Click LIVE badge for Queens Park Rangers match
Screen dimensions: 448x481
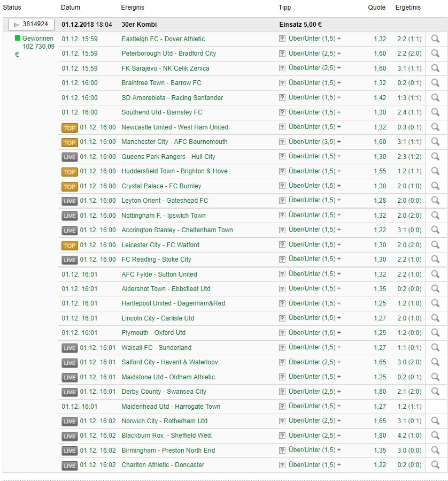point(69,157)
